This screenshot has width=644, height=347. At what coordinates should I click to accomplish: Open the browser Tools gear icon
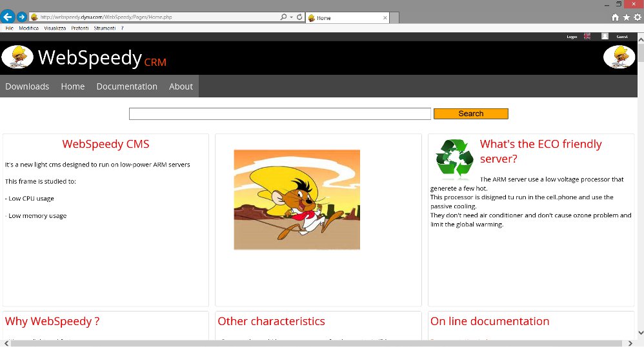click(x=638, y=17)
